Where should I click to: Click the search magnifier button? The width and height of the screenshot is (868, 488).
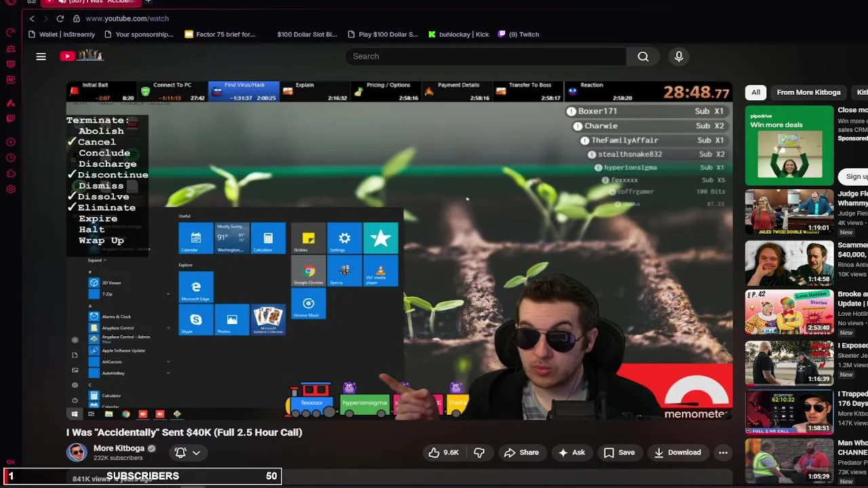tap(643, 56)
